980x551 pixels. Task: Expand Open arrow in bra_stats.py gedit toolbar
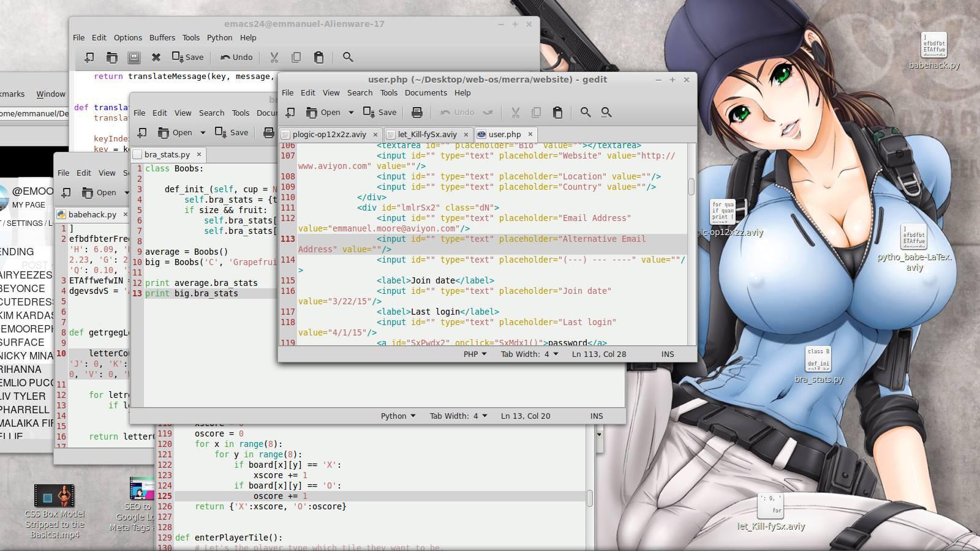pos(203,133)
